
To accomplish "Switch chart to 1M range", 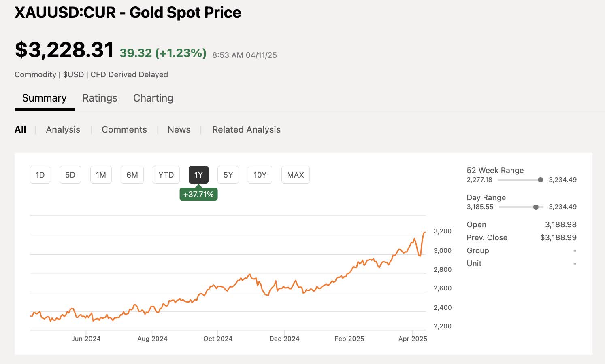I will 101,175.
